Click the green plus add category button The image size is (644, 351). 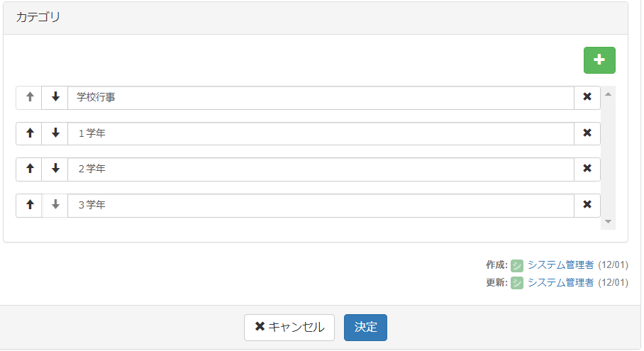[x=599, y=60]
